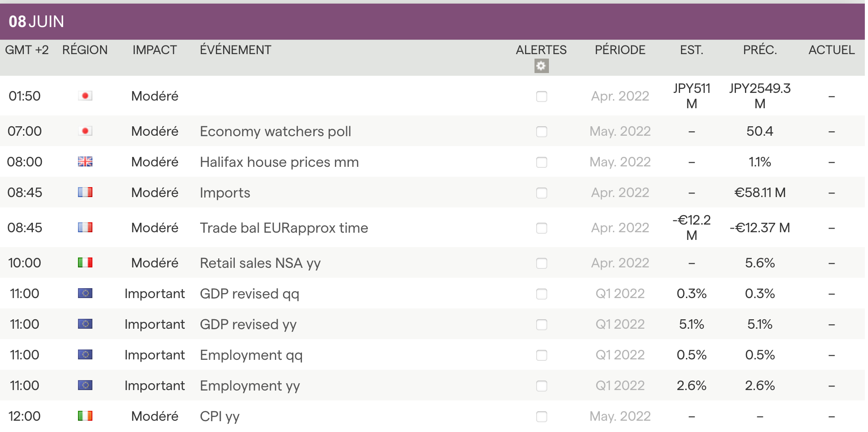Click Italy flag next to Retail sales NSA
The image size is (868, 432).
click(x=85, y=262)
